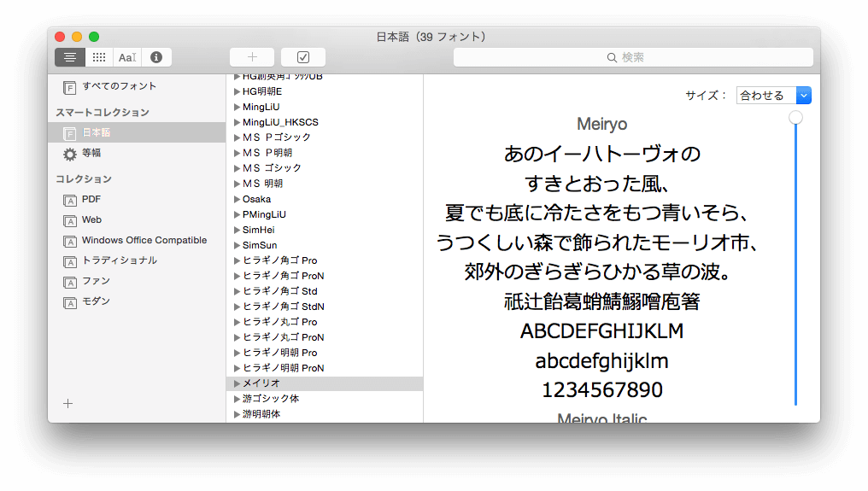Select SimHei in font list
The image size is (868, 491).
coord(325,230)
